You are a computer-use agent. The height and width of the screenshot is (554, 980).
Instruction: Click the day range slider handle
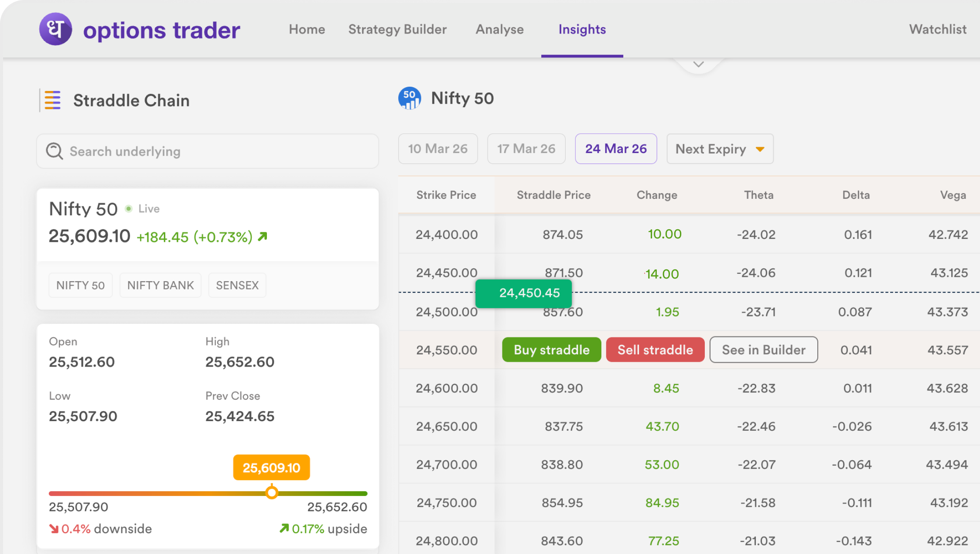pyautogui.click(x=272, y=493)
